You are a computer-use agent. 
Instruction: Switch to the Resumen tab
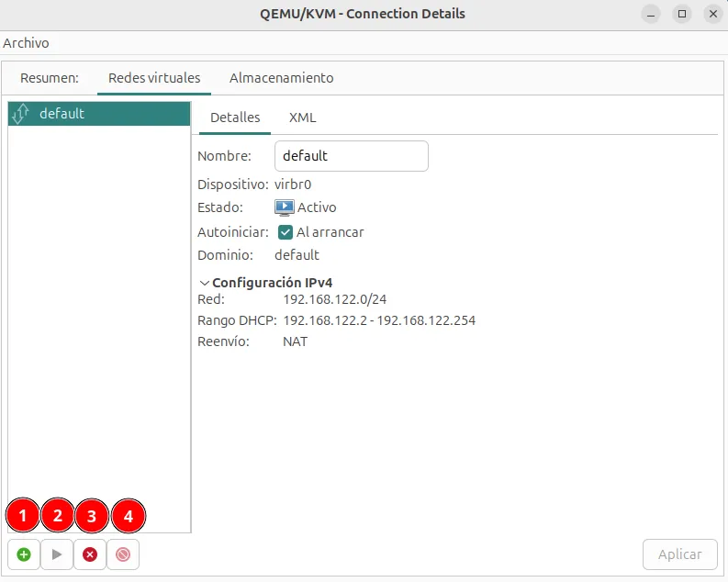(50, 78)
